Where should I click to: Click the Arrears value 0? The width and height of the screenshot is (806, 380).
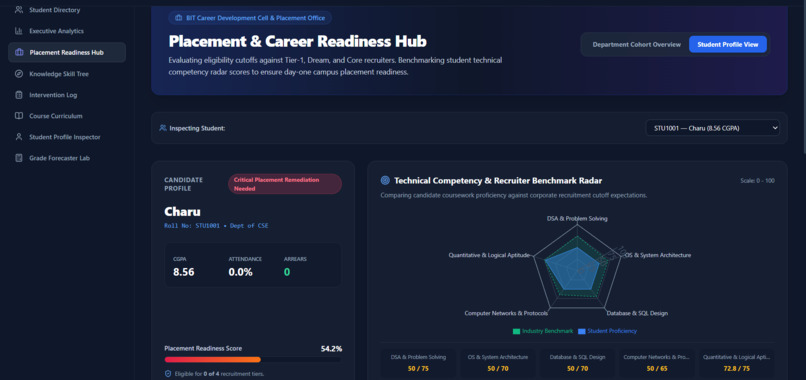pos(287,272)
